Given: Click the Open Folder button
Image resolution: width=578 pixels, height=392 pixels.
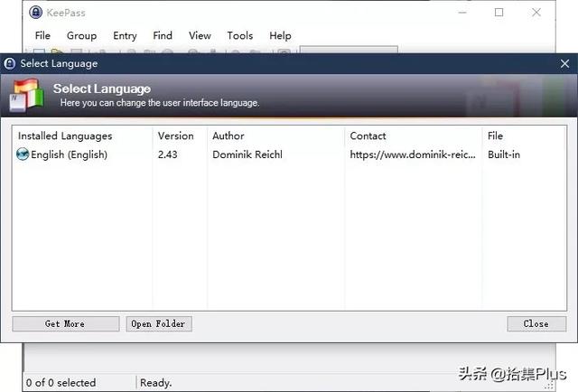Looking at the screenshot, I should tap(159, 323).
